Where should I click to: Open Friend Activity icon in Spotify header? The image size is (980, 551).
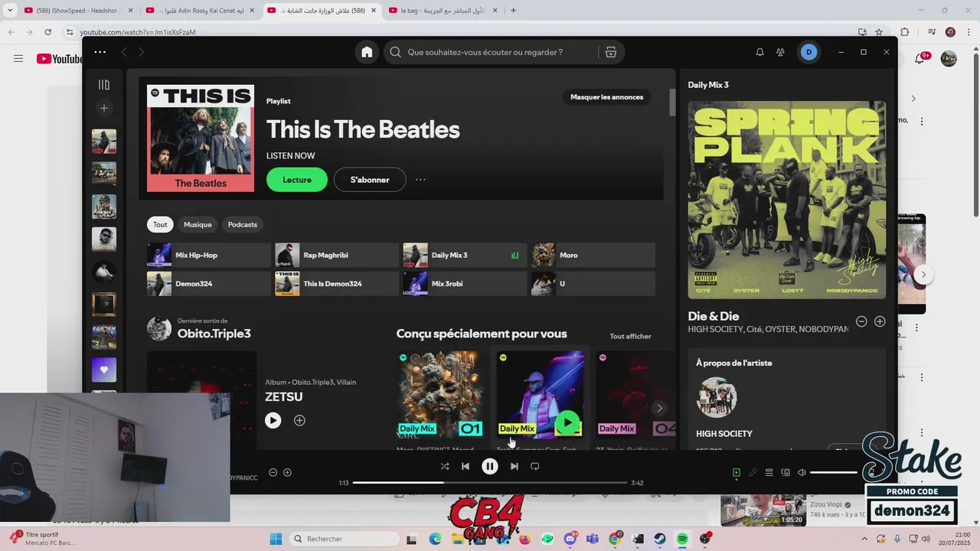point(780,52)
